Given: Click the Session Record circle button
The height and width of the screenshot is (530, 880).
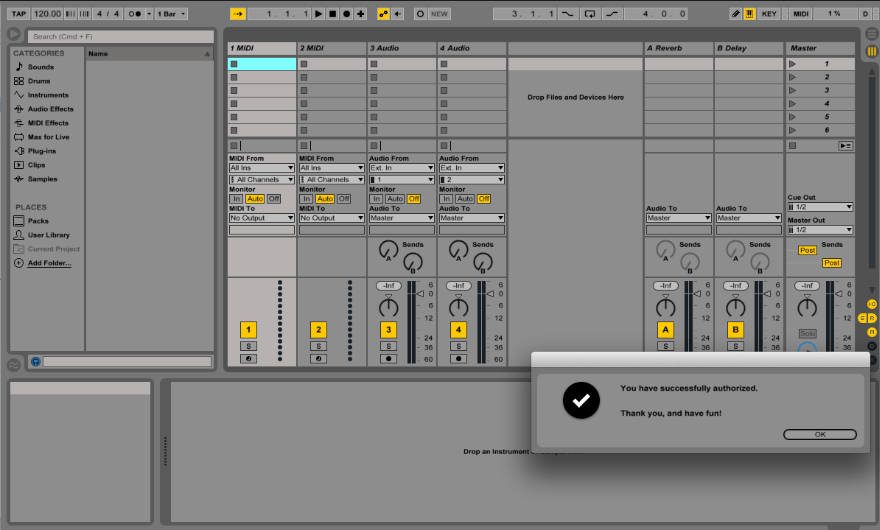Looking at the screenshot, I should [x=420, y=13].
